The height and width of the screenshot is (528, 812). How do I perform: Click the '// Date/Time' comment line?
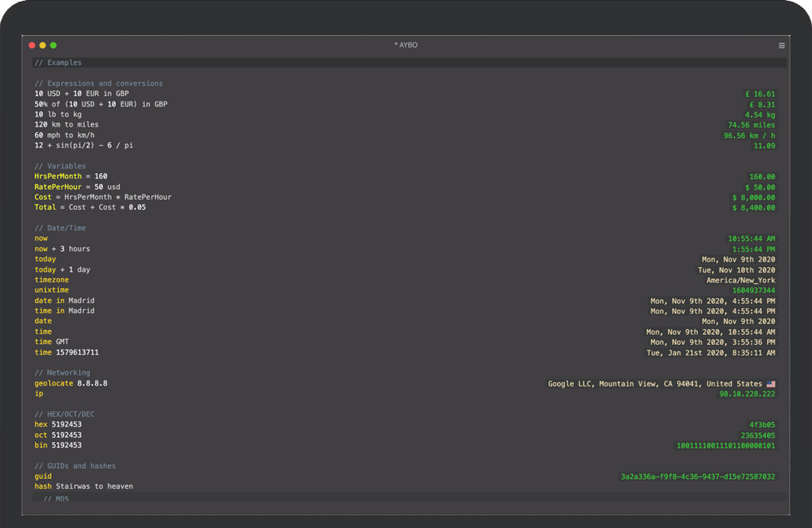click(60, 228)
